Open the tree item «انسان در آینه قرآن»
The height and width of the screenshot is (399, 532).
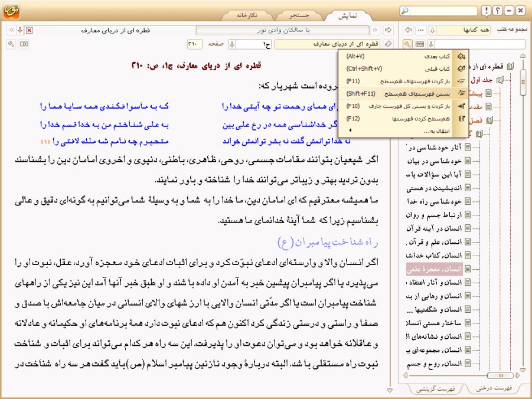(x=435, y=228)
